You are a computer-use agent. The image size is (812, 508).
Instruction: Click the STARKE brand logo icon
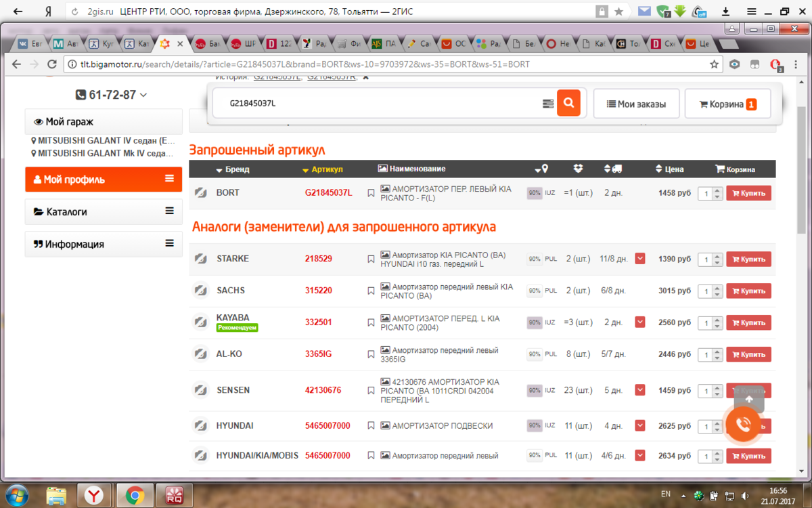pos(200,259)
